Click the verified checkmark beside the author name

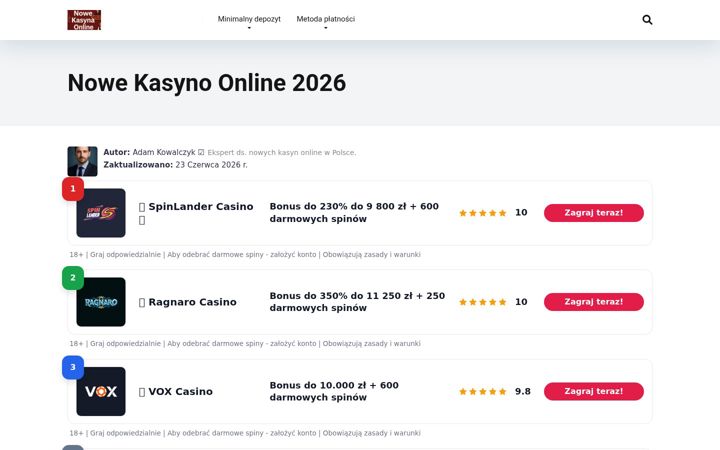point(201,152)
